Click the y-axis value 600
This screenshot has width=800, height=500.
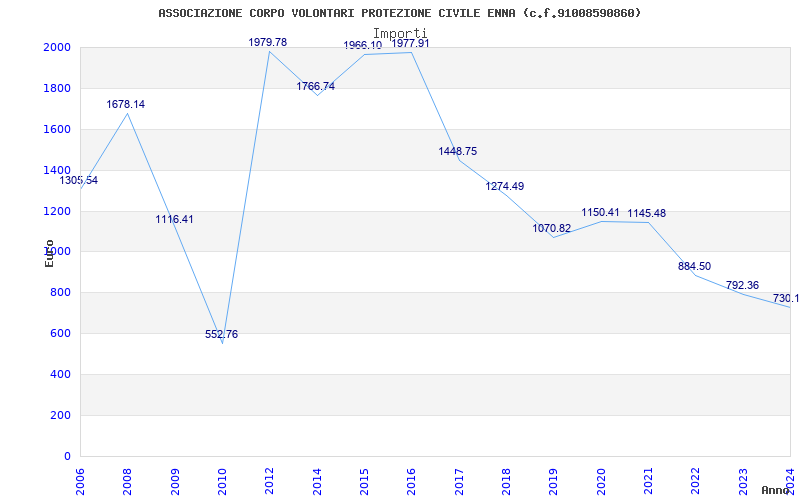click(x=61, y=334)
